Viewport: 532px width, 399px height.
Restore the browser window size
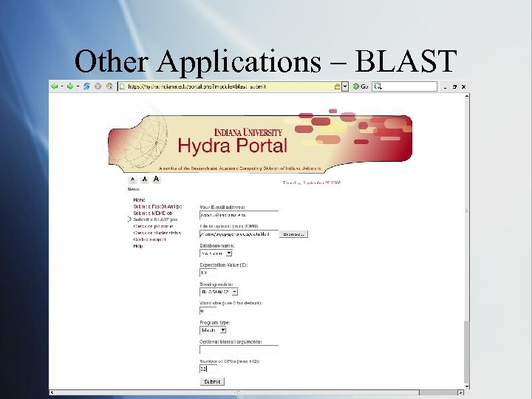tap(454, 87)
